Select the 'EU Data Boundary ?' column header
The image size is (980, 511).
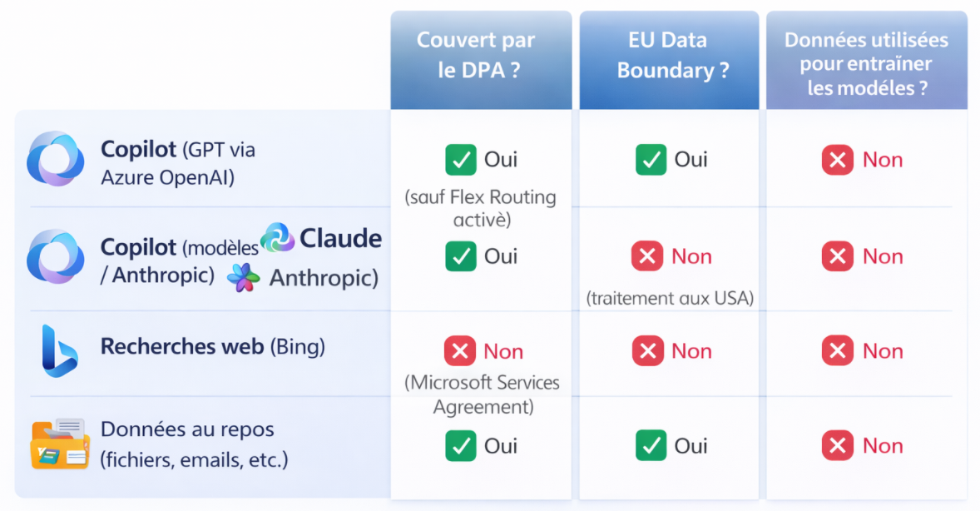pos(669,56)
